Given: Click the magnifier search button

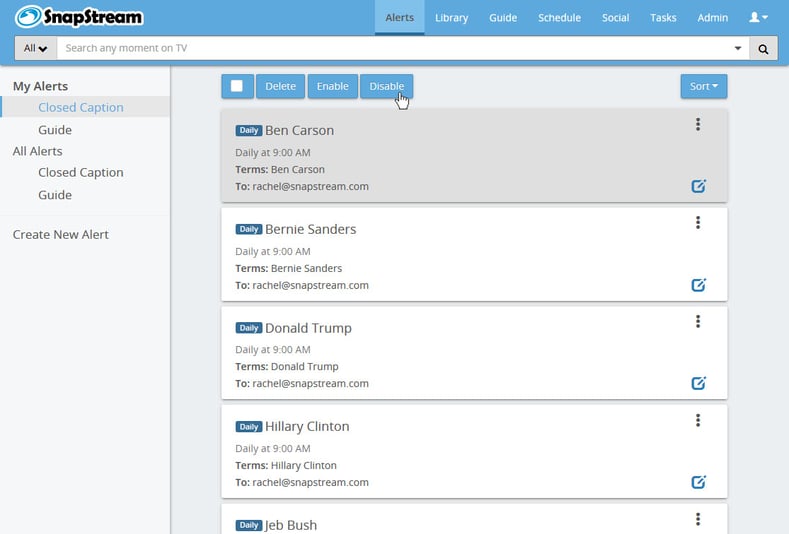Looking at the screenshot, I should click(763, 48).
